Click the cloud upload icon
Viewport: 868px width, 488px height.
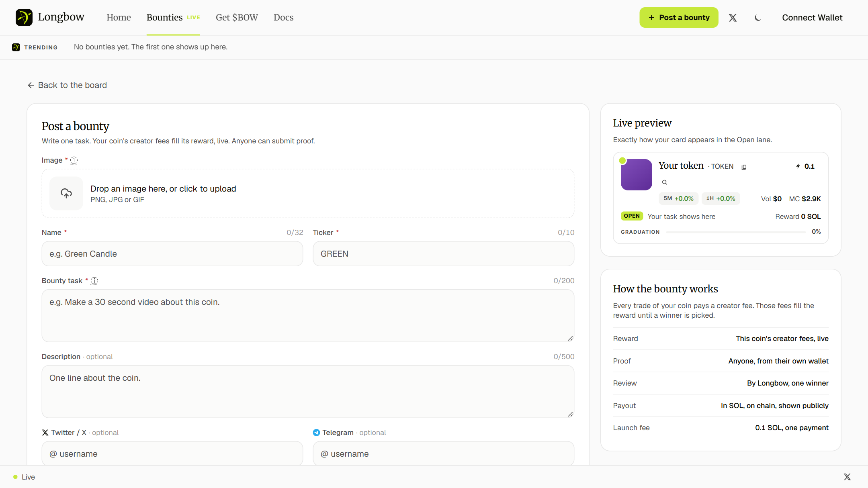(66, 193)
